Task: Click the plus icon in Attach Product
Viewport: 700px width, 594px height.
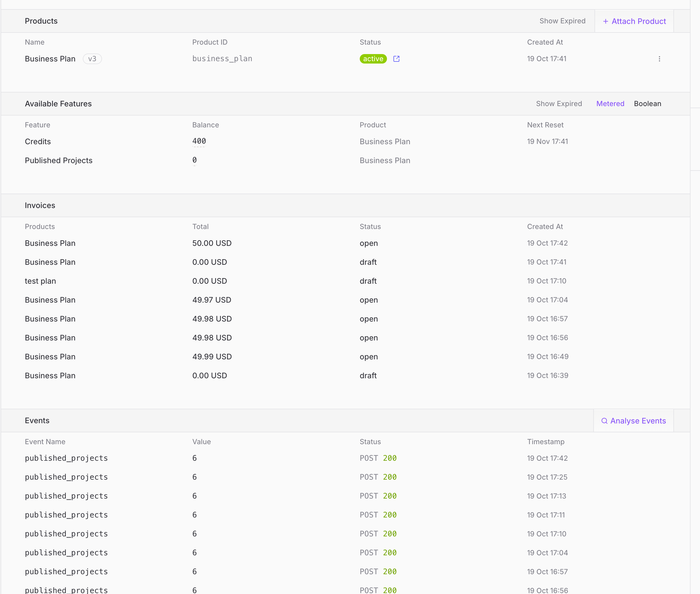Action: [605, 22]
